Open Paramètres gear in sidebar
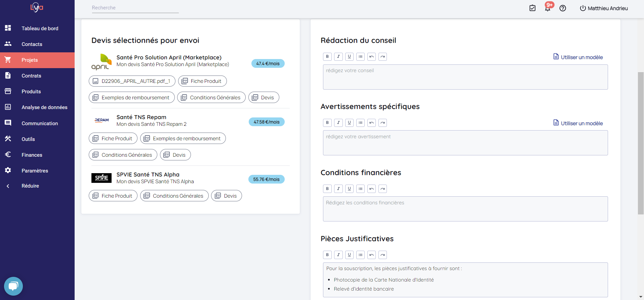This screenshot has height=300, width=644. click(x=8, y=170)
